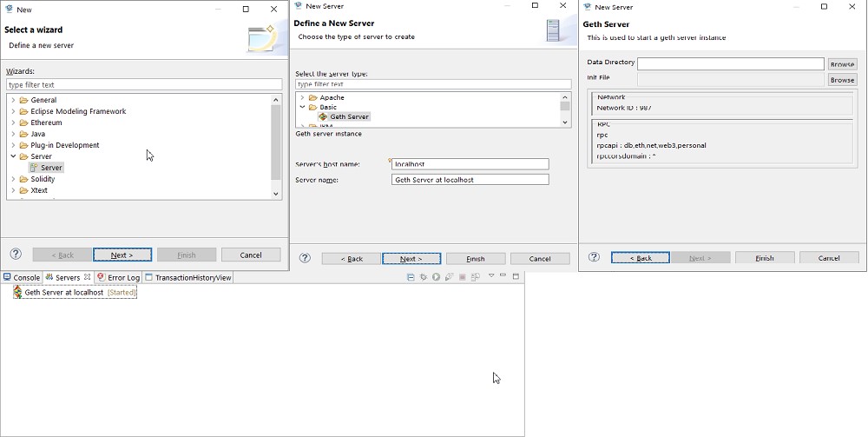Expand the Xtext wizard category

point(13,190)
